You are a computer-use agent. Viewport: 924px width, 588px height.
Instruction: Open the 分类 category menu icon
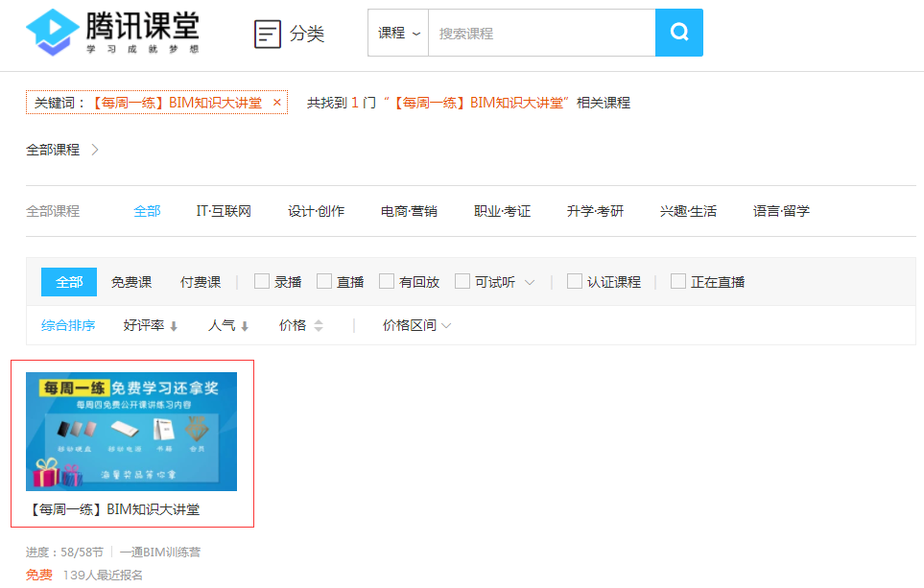pyautogui.click(x=268, y=34)
